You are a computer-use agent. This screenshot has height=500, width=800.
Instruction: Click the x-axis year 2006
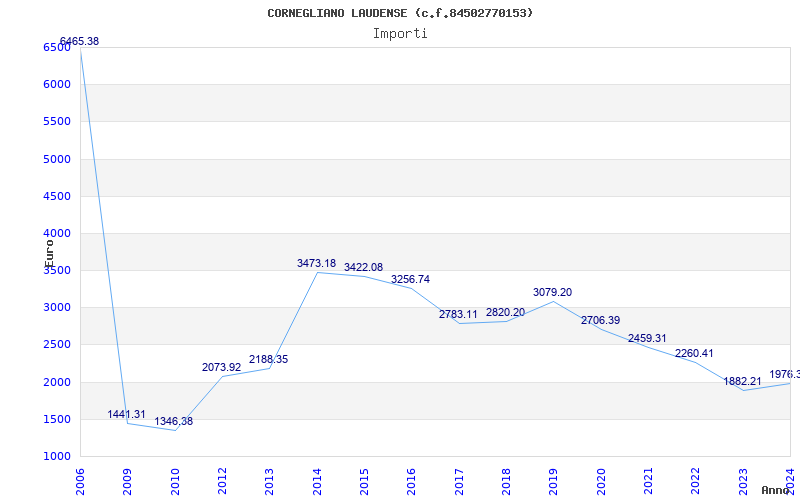(80, 482)
